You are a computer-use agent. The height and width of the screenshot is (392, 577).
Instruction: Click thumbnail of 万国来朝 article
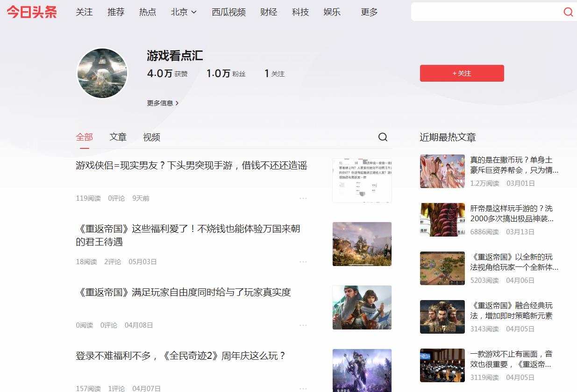(362, 244)
